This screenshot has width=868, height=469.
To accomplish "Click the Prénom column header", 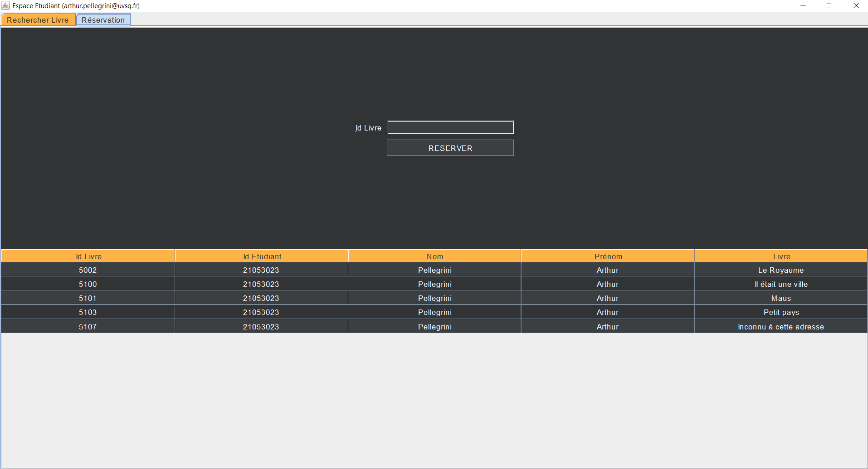I will point(608,256).
